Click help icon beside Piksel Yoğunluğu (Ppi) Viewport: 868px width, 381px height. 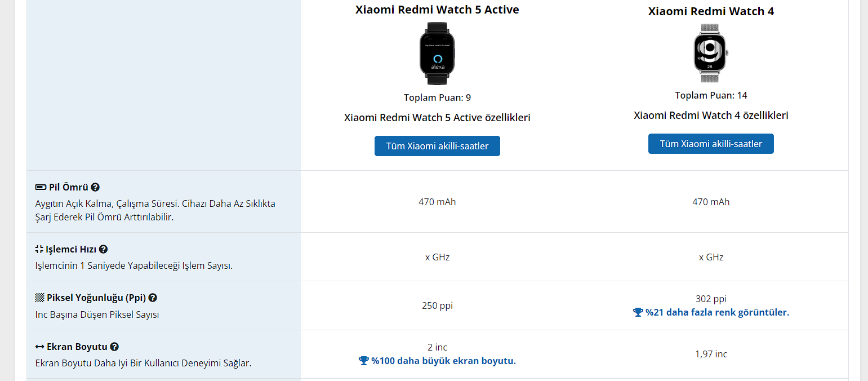coord(153,298)
